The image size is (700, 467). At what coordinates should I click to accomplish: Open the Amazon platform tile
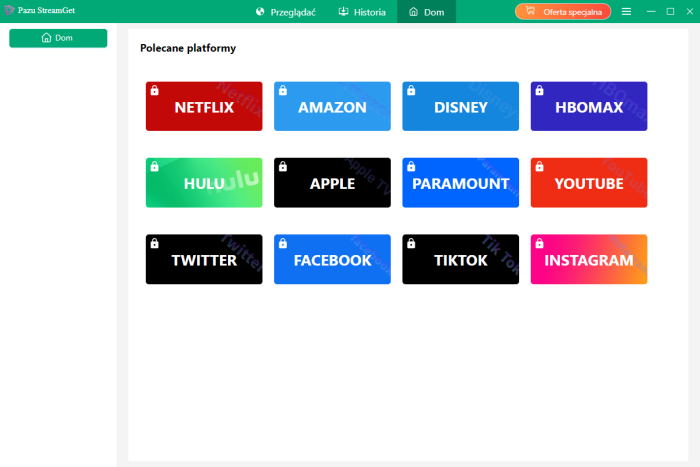click(x=332, y=106)
